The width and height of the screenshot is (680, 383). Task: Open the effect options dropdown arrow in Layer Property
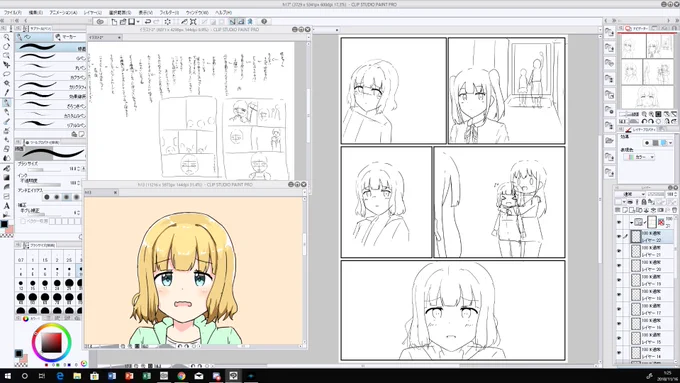coord(671,143)
